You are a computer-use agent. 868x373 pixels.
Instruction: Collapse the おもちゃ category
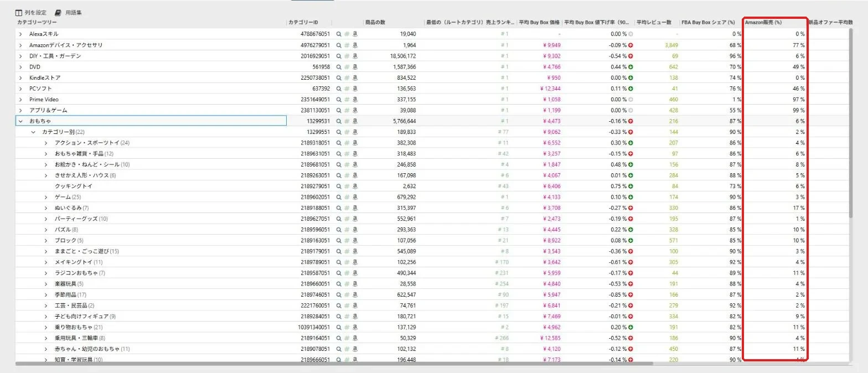[20, 121]
